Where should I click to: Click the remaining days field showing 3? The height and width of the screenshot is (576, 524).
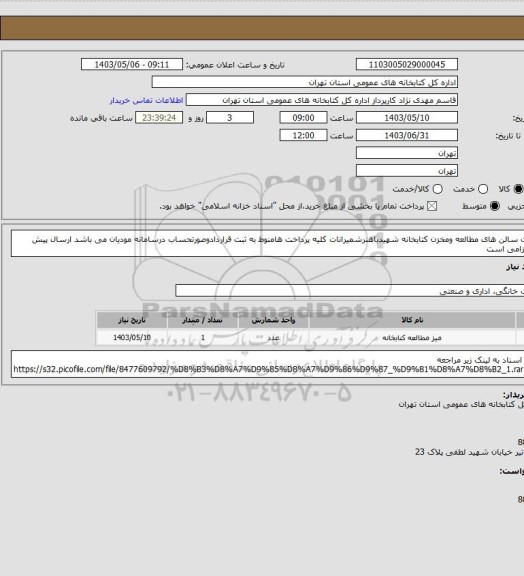(x=230, y=118)
